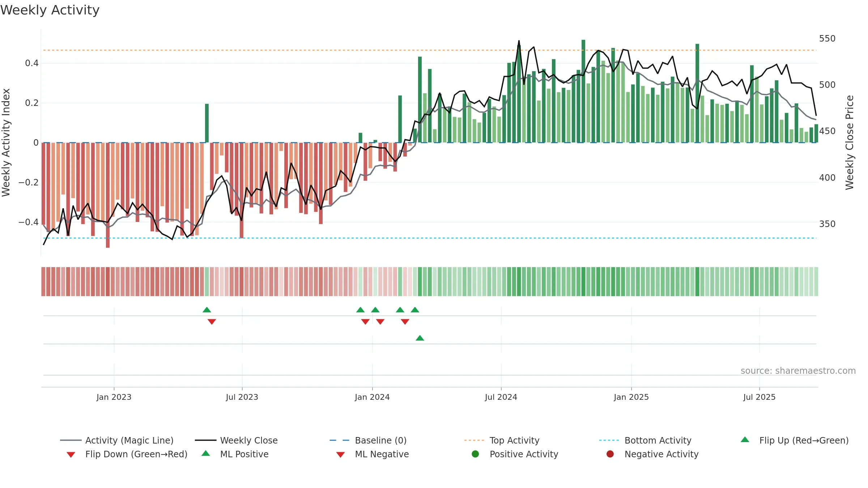Click the 500 price axis tick

tap(827, 85)
